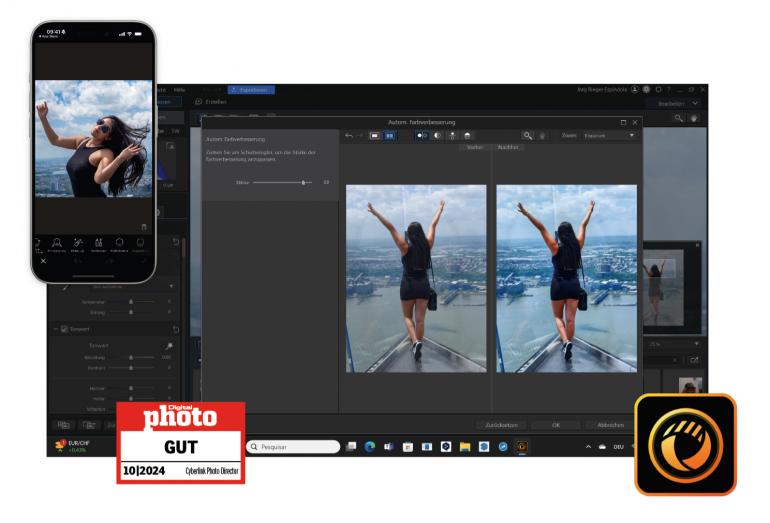The height and width of the screenshot is (523, 770).
Task: Click first icon button at bottom-left panel
Action: pyautogui.click(x=64, y=425)
